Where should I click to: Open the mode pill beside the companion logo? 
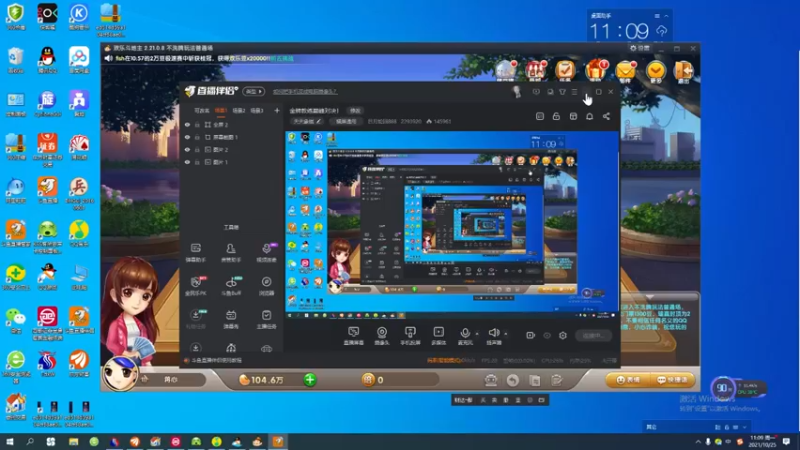coord(254,91)
